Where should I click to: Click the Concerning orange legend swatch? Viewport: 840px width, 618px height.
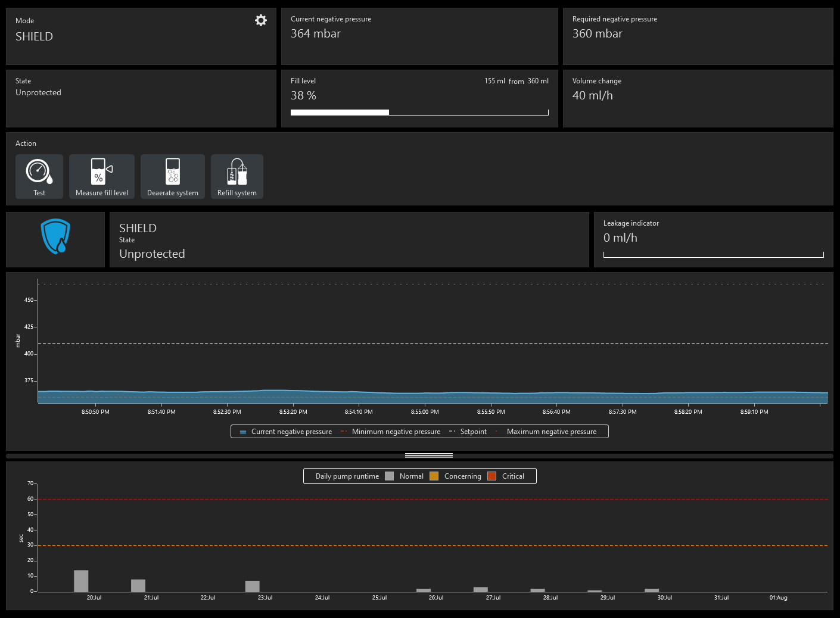pos(434,476)
